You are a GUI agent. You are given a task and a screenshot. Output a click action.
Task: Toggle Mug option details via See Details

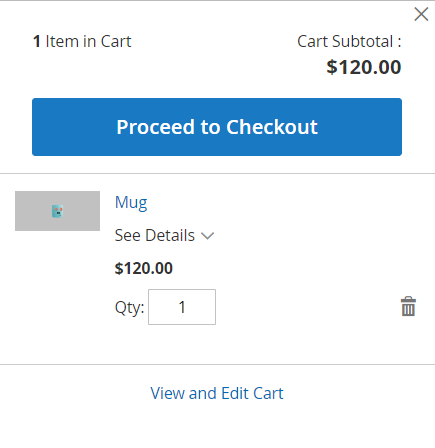pos(164,235)
